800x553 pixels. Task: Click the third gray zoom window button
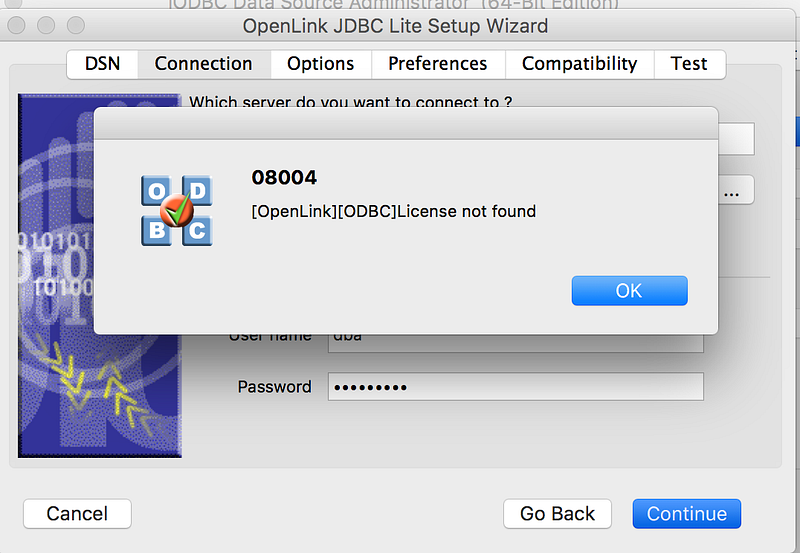pyautogui.click(x=76, y=25)
